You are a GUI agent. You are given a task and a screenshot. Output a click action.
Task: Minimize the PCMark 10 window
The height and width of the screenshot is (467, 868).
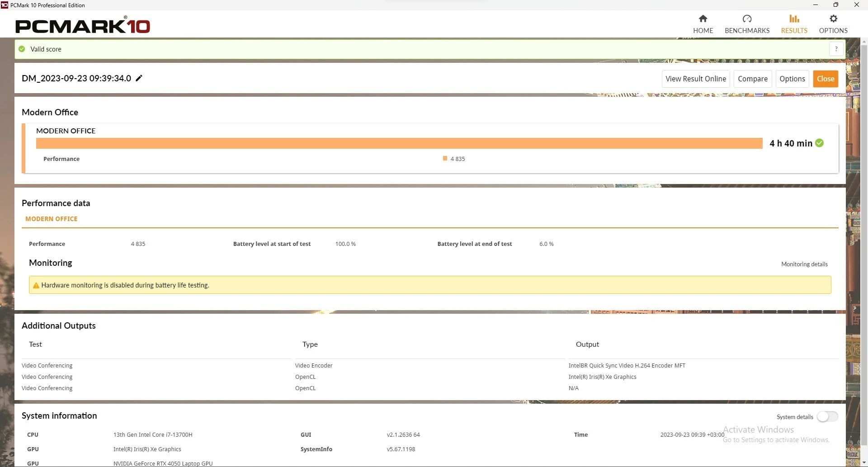click(x=815, y=5)
